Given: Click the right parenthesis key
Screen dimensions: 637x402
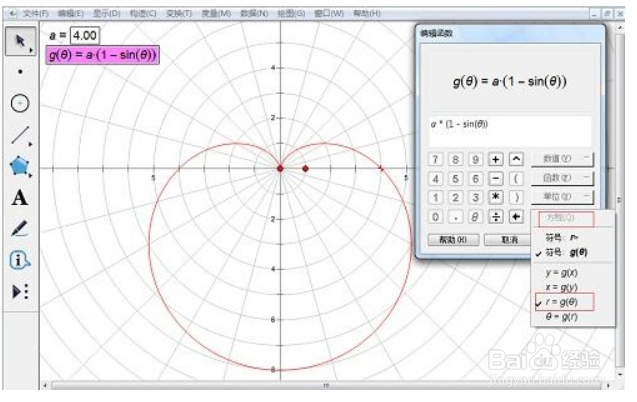Looking at the screenshot, I should (x=516, y=197).
